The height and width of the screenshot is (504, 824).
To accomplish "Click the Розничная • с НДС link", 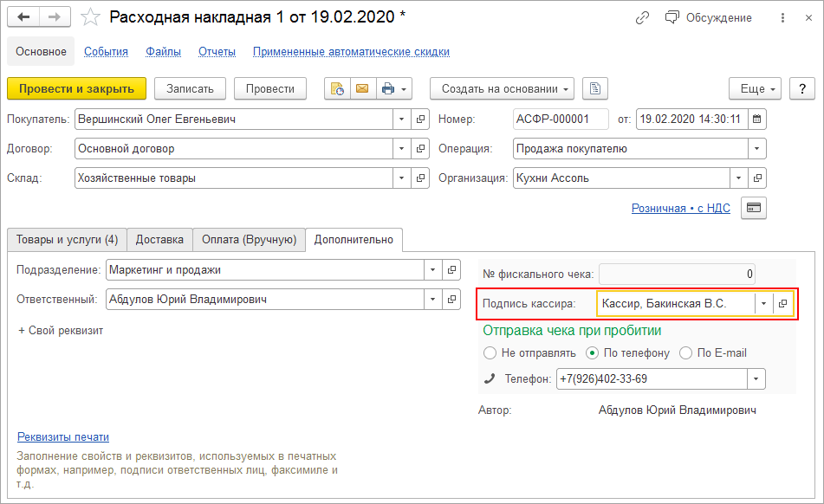I will coord(681,208).
